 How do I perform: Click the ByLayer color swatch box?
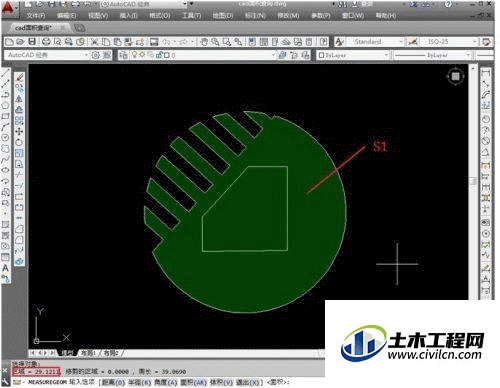click(321, 55)
